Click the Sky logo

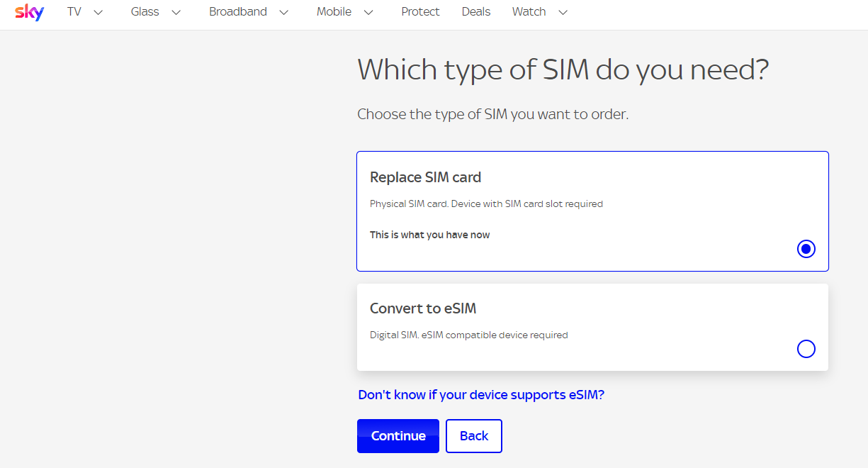click(x=29, y=12)
